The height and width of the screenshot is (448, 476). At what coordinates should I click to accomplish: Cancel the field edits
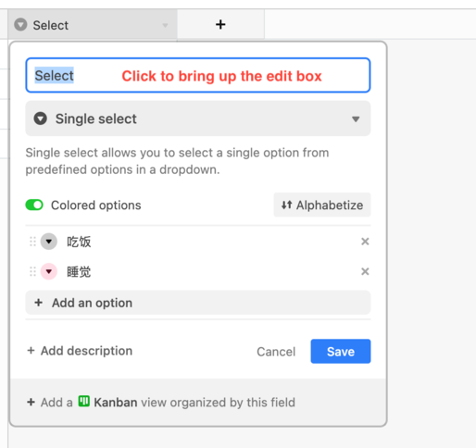coord(276,352)
